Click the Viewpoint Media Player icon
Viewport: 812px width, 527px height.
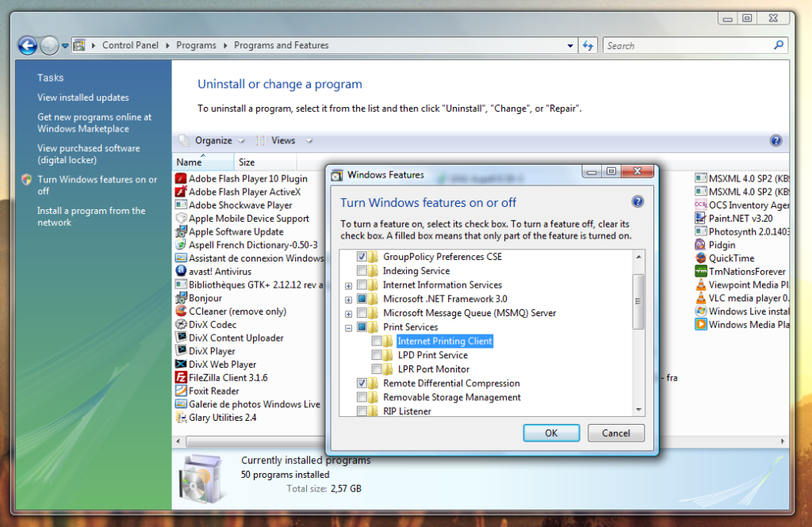(701, 285)
